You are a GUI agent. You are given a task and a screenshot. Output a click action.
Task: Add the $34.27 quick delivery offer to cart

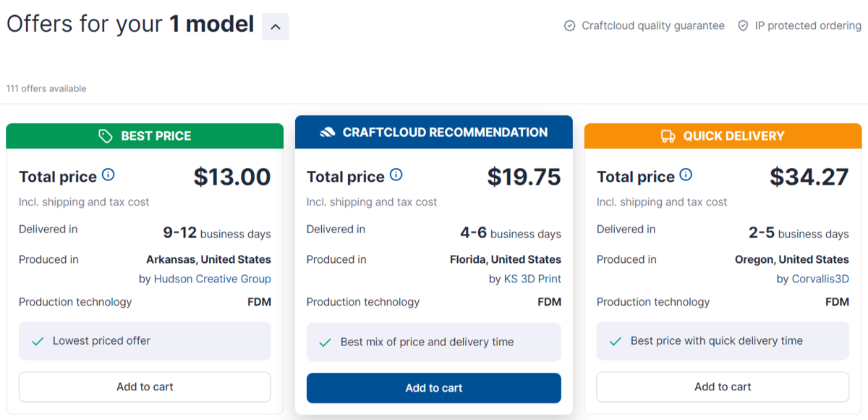click(x=723, y=387)
